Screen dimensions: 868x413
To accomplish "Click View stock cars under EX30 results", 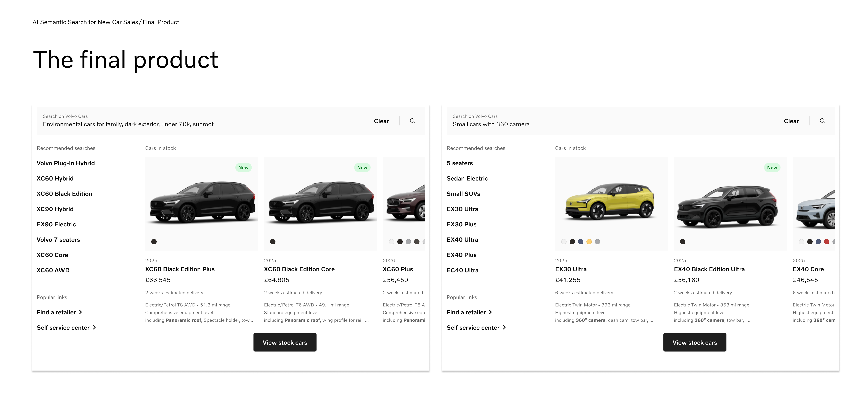I will click(695, 342).
